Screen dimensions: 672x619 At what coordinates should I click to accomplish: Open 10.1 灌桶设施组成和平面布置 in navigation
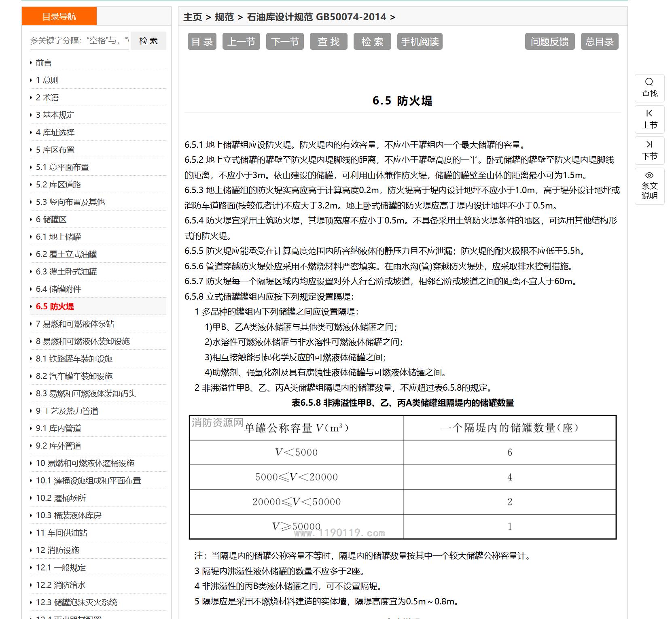88,481
